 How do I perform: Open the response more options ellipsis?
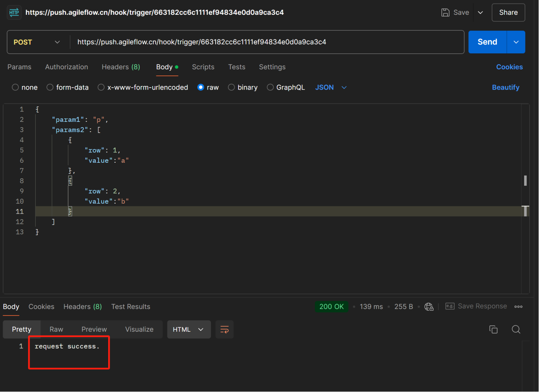pos(518,307)
